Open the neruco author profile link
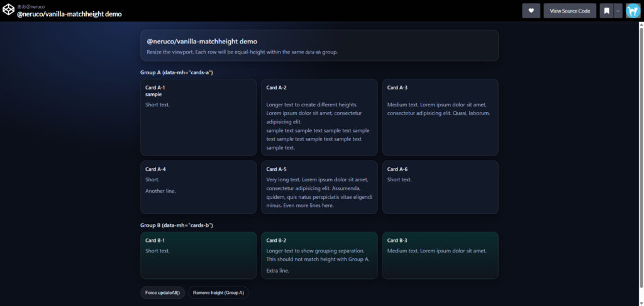 tap(31, 6)
